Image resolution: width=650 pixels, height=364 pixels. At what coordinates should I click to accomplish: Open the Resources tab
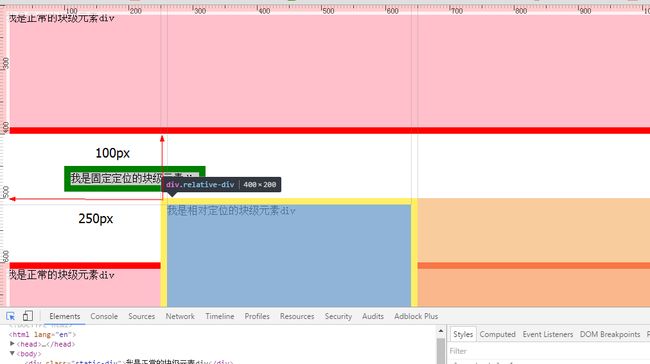coord(297,316)
